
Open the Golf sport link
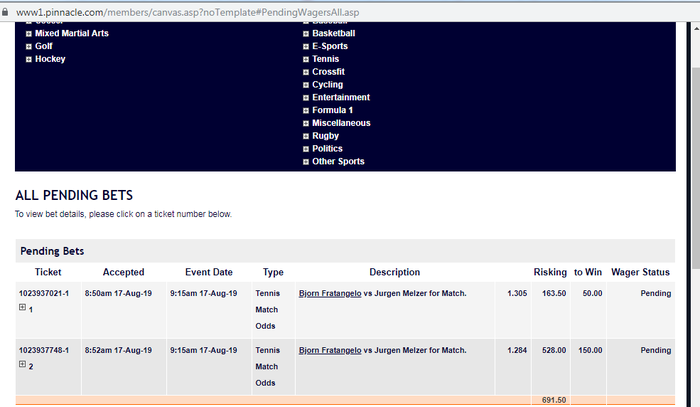[44, 46]
